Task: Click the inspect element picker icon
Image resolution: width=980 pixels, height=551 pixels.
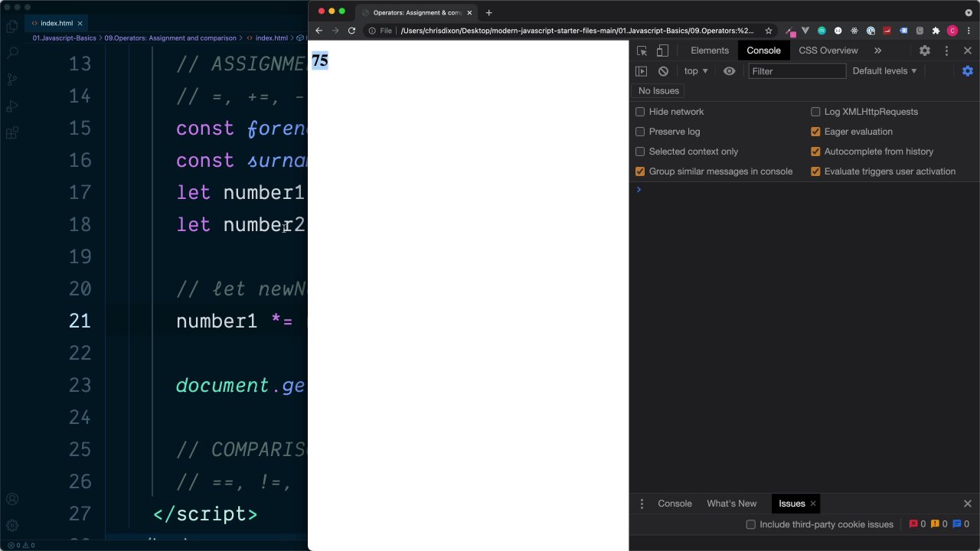Action: coord(642,51)
